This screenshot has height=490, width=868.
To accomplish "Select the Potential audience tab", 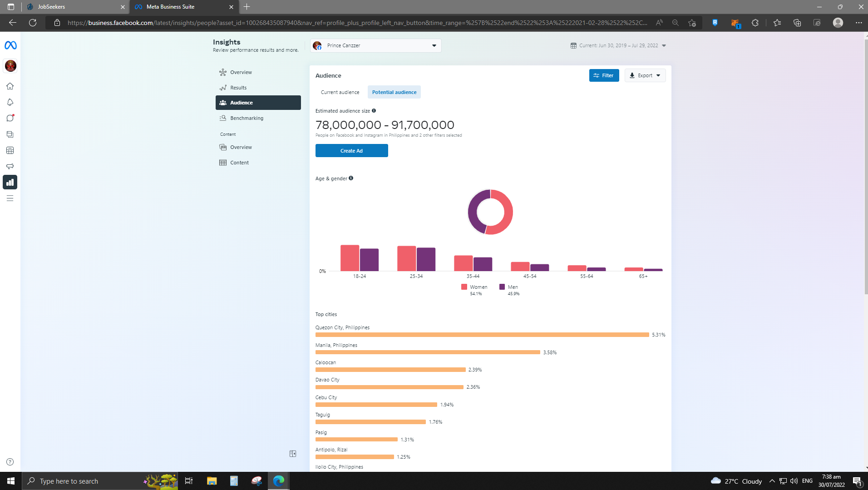I will coord(394,92).
